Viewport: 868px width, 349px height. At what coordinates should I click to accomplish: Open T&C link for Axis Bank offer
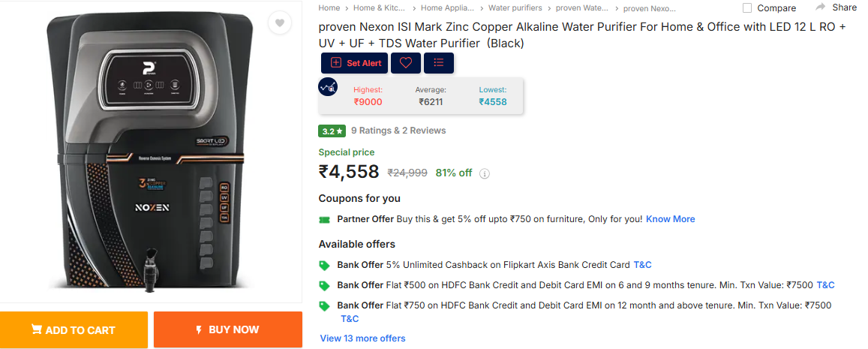click(x=642, y=265)
